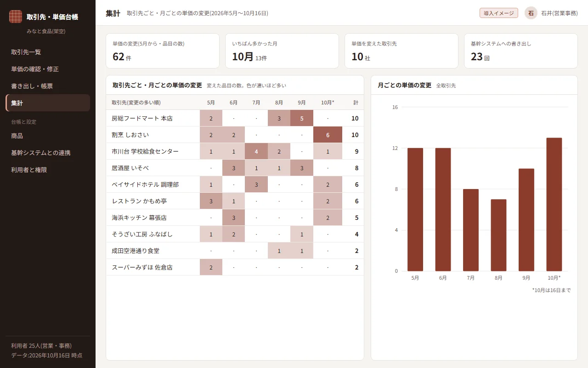The height and width of the screenshot is (368, 588).
Task: Click the 6月 bar in chart
Action: pos(443,209)
